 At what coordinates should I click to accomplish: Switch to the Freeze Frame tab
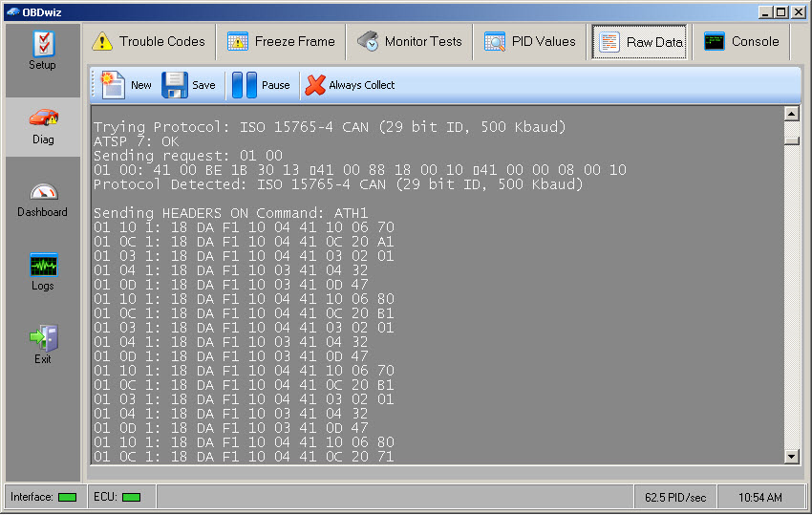point(281,41)
